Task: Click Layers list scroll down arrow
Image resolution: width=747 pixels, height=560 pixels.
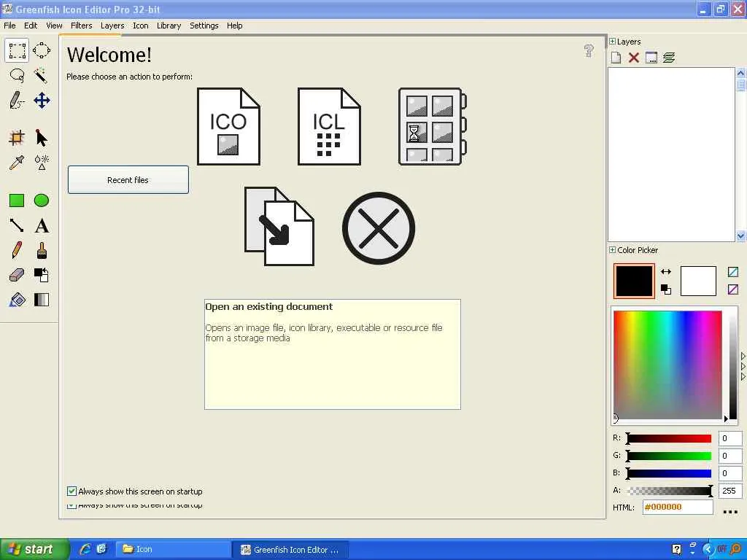Action: click(741, 236)
